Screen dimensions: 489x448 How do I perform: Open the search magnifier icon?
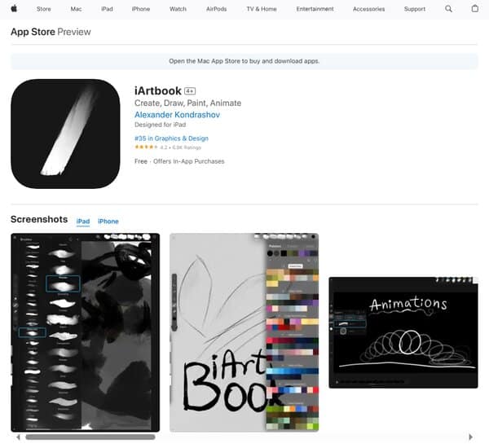coord(448,9)
